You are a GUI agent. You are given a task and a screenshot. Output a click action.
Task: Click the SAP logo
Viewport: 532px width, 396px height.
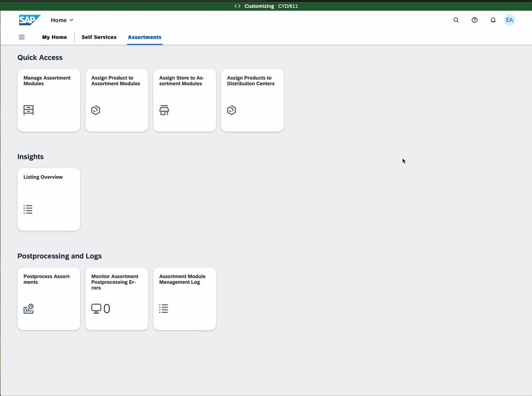[x=29, y=20]
